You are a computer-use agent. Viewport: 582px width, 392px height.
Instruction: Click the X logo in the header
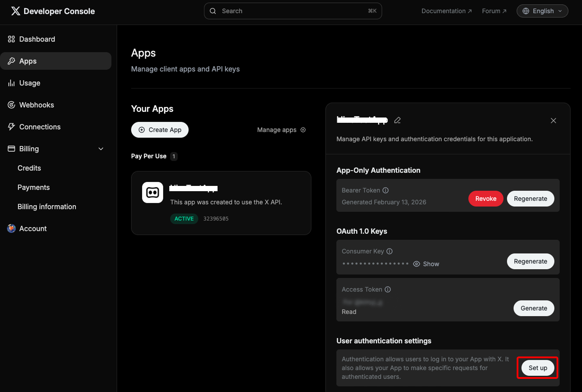coord(15,11)
